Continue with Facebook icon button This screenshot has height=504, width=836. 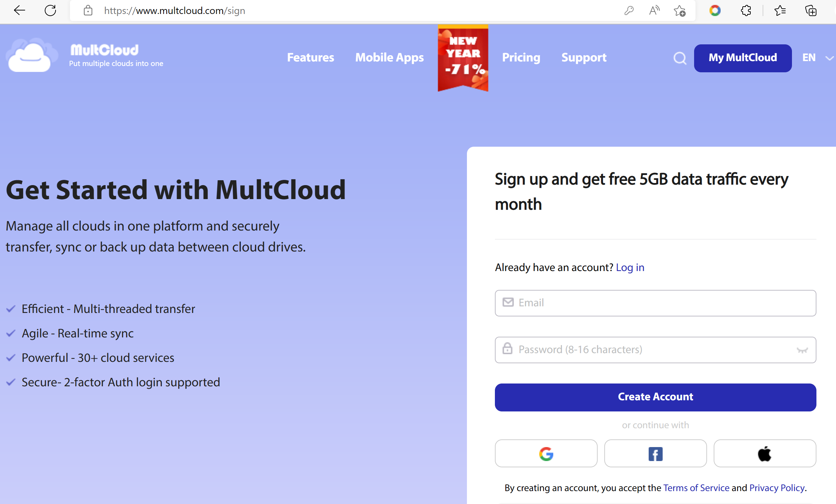tap(655, 453)
